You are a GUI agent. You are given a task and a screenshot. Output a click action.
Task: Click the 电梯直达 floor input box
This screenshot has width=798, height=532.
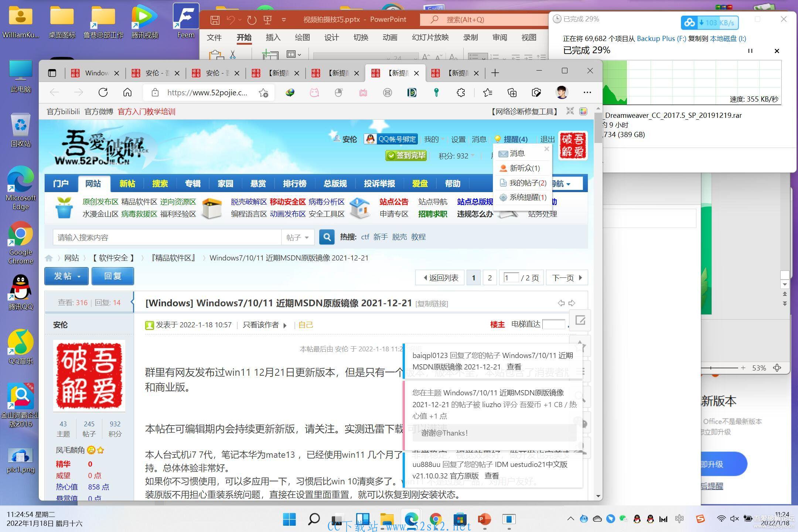coord(553,324)
